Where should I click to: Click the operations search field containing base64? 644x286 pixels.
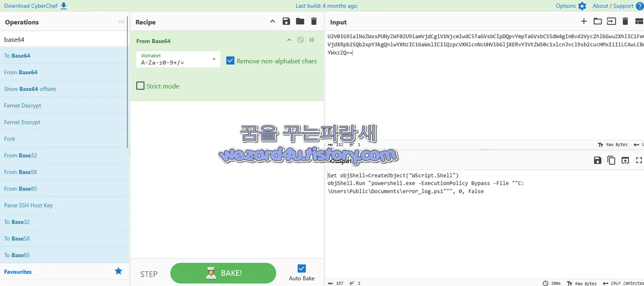pyautogui.click(x=64, y=39)
